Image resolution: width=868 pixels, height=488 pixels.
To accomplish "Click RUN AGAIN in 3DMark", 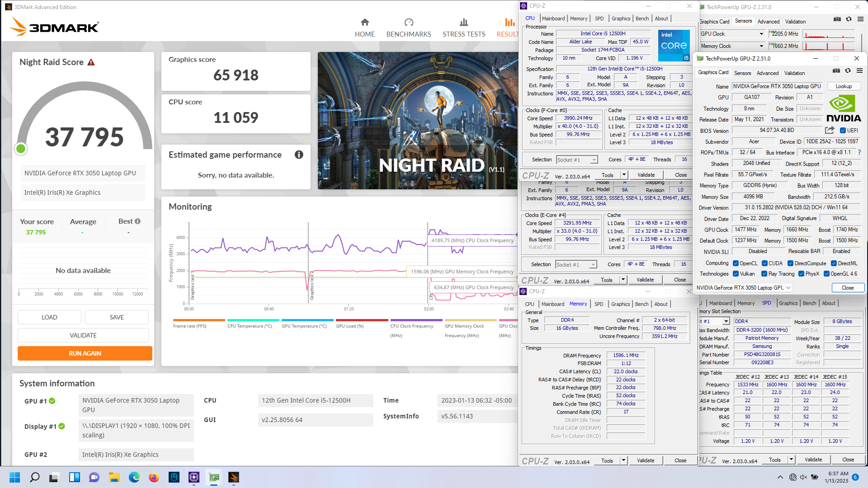I will (x=85, y=353).
